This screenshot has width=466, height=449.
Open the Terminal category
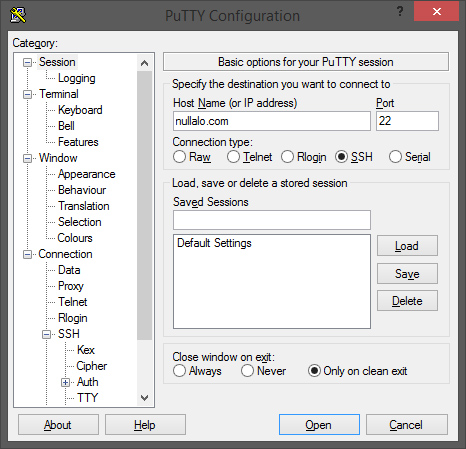(59, 94)
